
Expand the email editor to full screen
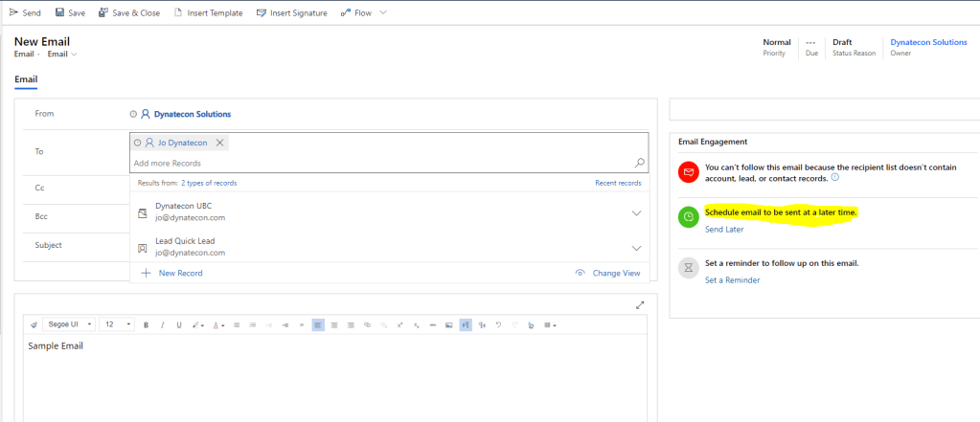tap(640, 305)
